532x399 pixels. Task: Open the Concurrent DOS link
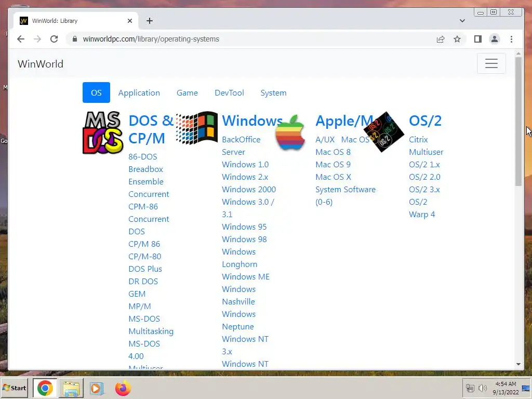tap(149, 225)
